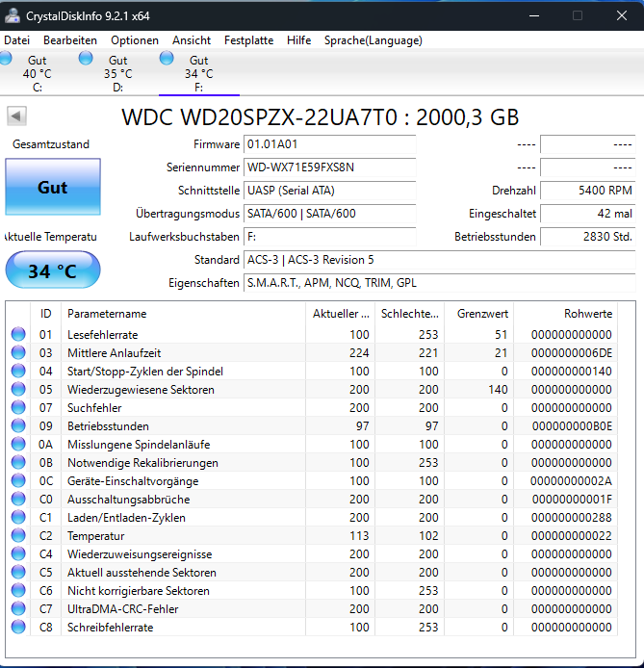Click the Drehzahl 5400 RPM value
This screenshot has width=644, height=668.
pos(588,191)
